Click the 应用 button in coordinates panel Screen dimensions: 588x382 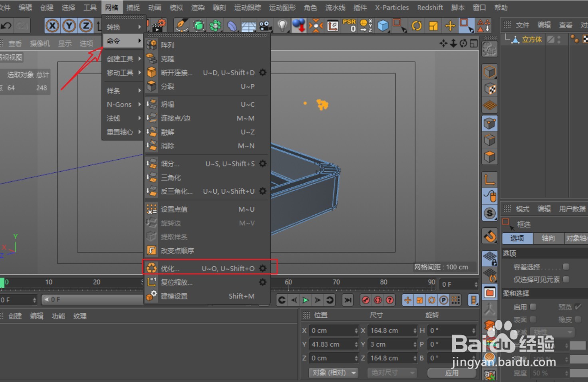pos(452,372)
